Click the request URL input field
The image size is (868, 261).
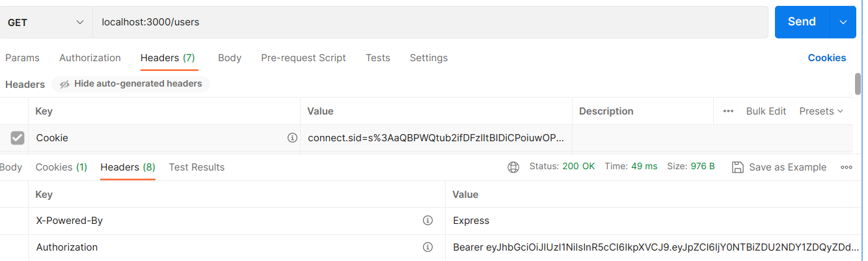click(429, 22)
